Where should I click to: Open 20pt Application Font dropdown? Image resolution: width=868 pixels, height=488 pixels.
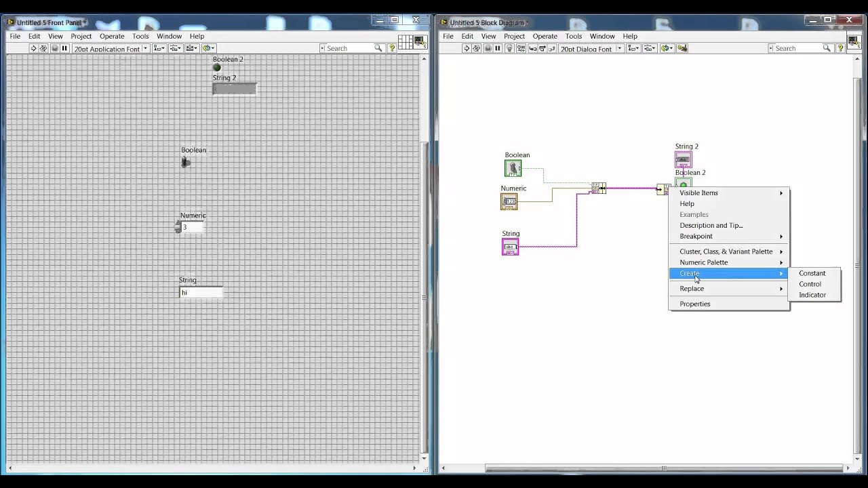tap(111, 48)
